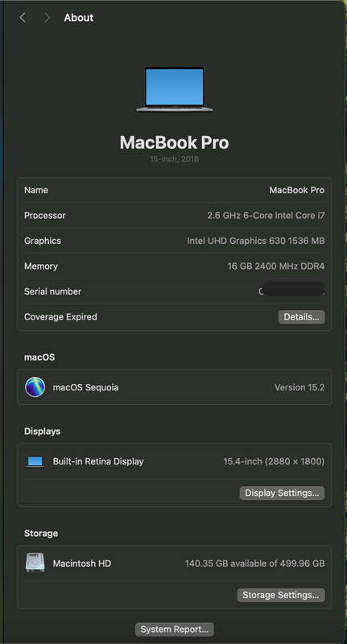Open coverage Details button
Image resolution: width=347 pixels, height=644 pixels.
pyautogui.click(x=301, y=317)
